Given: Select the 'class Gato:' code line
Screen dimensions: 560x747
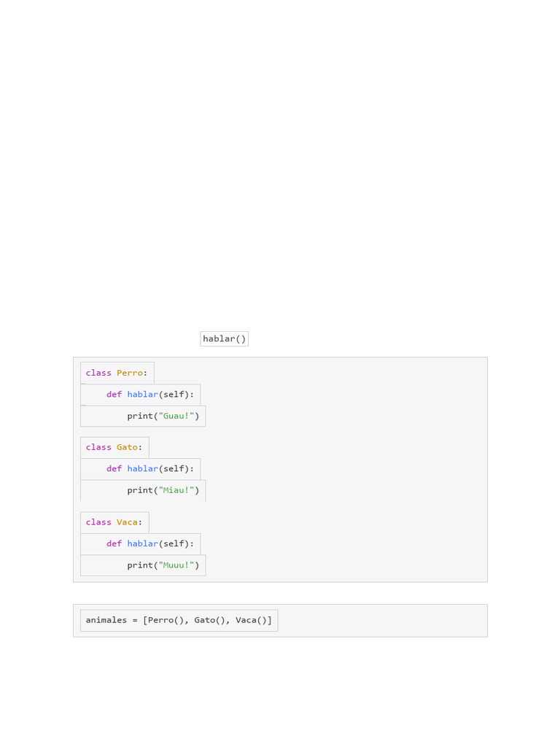Looking at the screenshot, I should coord(114,447).
